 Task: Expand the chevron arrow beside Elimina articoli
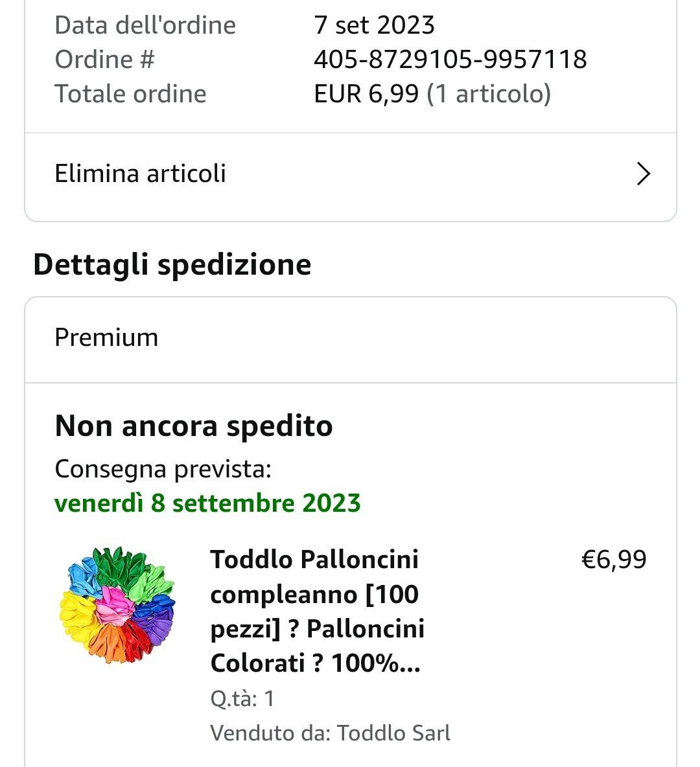643,174
